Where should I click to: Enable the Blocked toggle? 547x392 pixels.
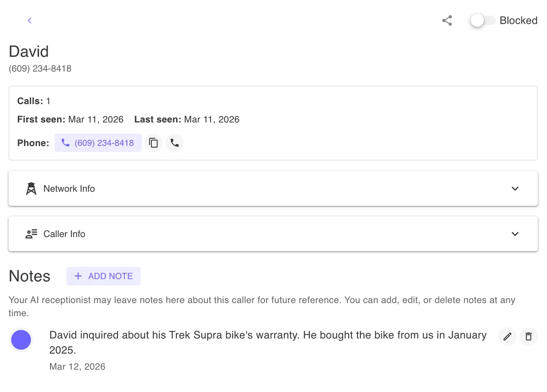coord(482,20)
